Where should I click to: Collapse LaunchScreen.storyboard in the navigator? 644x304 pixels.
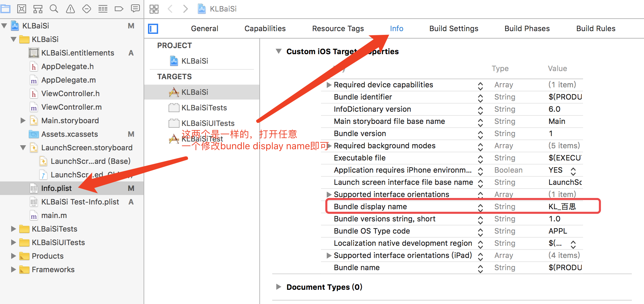[x=23, y=148]
